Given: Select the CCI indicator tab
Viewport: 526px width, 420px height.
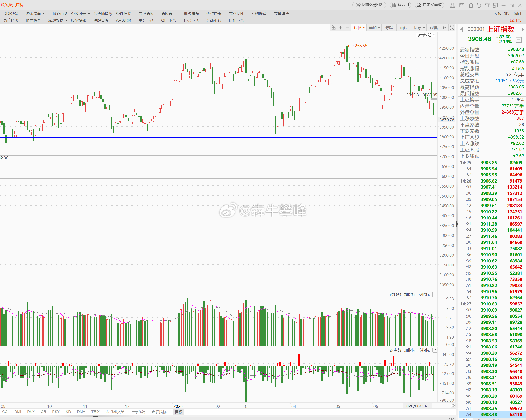Looking at the screenshot, I should [x=5, y=412].
